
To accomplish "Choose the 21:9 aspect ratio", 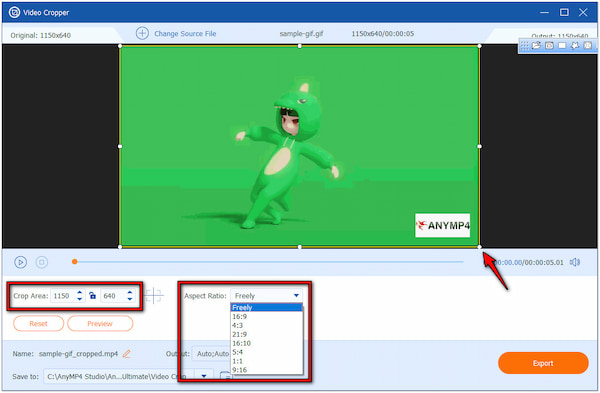I will [267, 334].
